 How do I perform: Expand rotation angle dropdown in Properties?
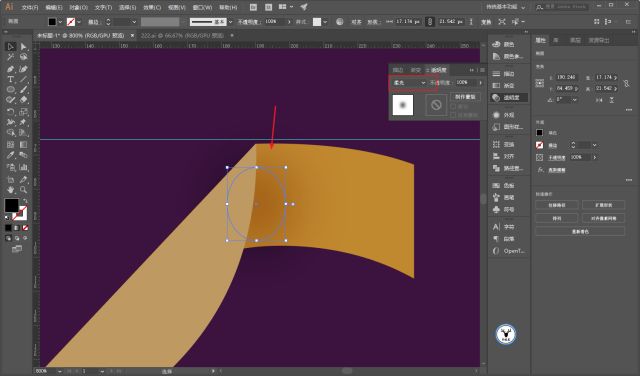[575, 100]
